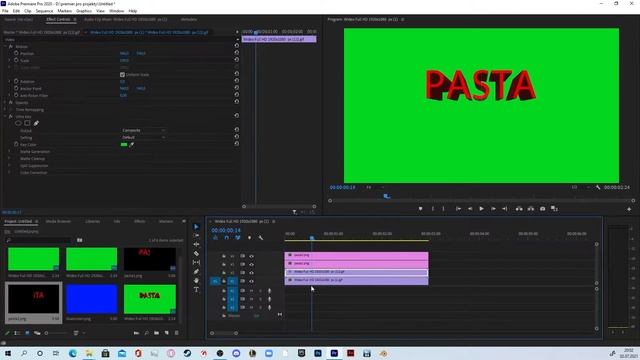Select the Slip tool
This screenshot has height=360, width=640.
tap(196, 262)
